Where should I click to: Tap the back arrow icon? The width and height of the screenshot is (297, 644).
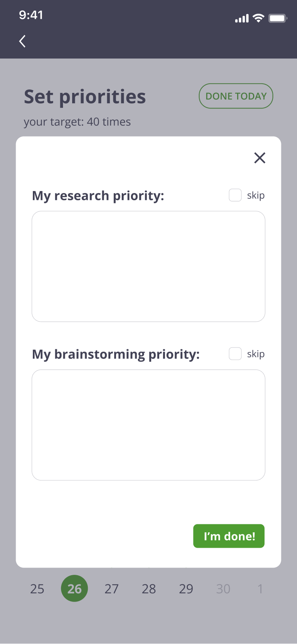(23, 41)
